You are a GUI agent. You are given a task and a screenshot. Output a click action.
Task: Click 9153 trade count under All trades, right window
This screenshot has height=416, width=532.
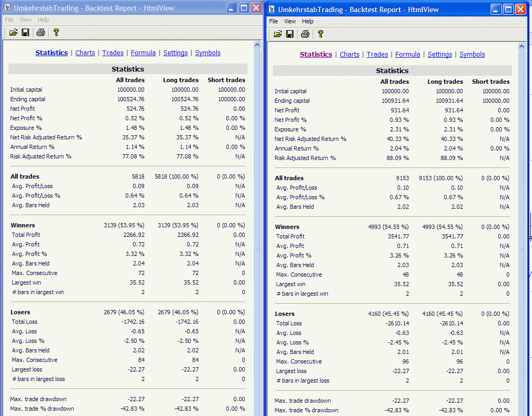[x=402, y=178]
